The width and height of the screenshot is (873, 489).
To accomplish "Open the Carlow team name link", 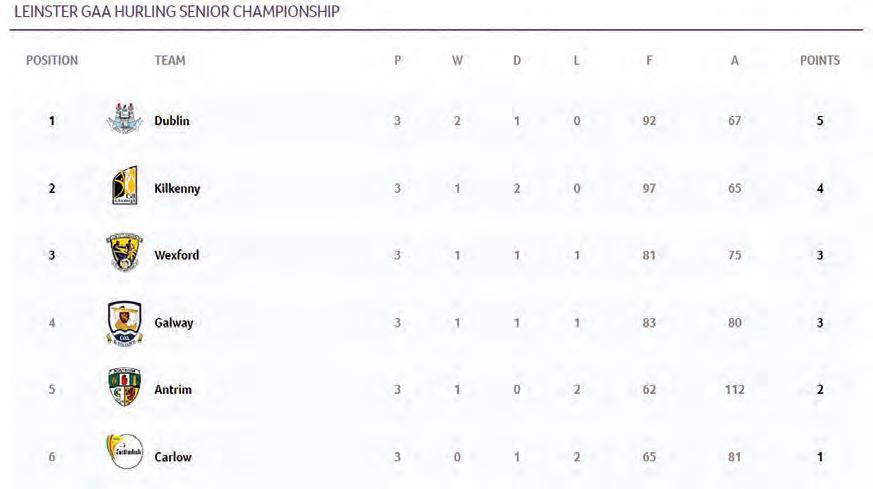I will [173, 457].
